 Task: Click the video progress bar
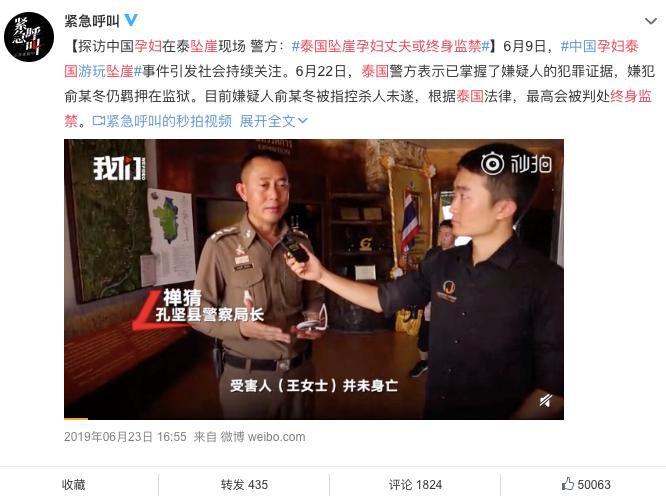pos(314,418)
